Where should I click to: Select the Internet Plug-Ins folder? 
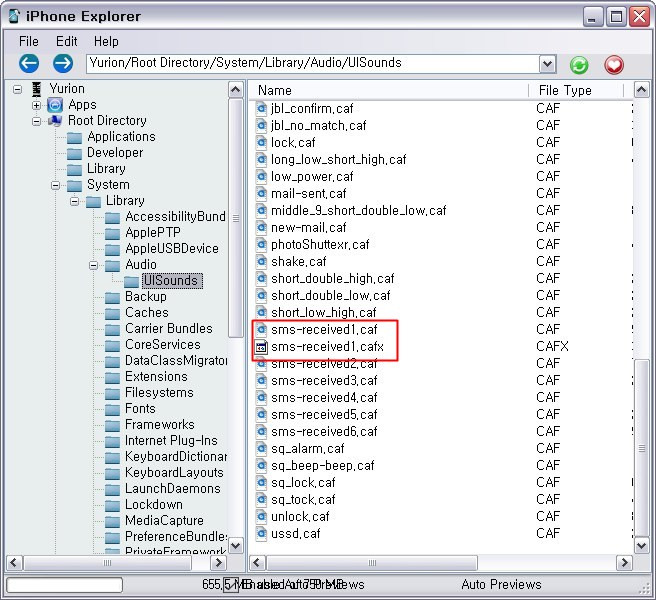coord(171,441)
